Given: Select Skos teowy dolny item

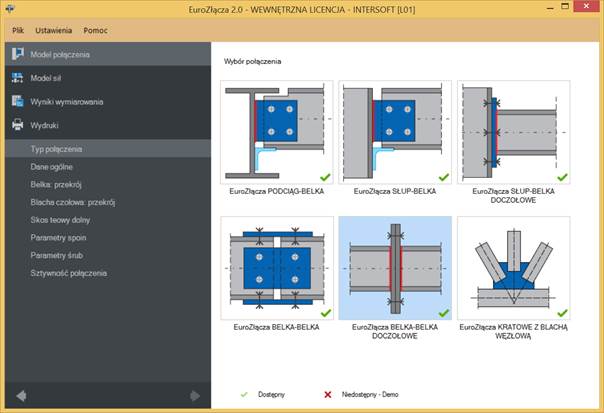Looking at the screenshot, I should 108,220.
